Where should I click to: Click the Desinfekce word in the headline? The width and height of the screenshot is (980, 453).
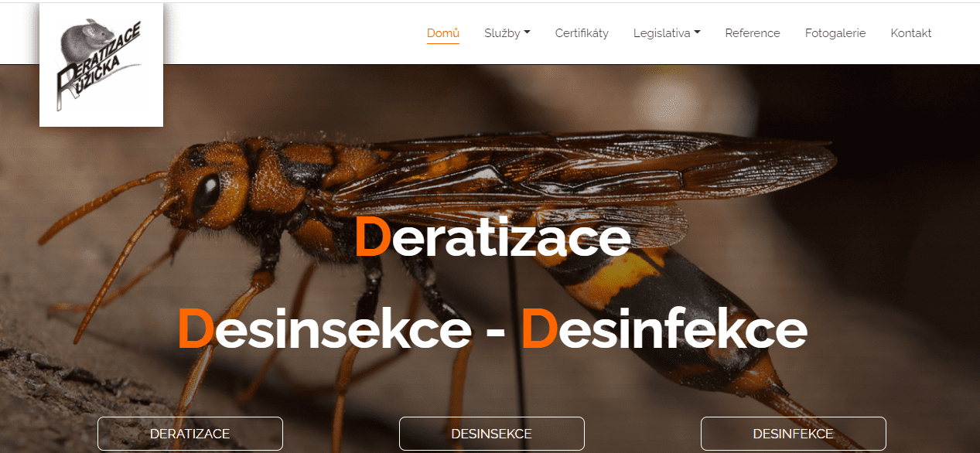click(x=664, y=329)
